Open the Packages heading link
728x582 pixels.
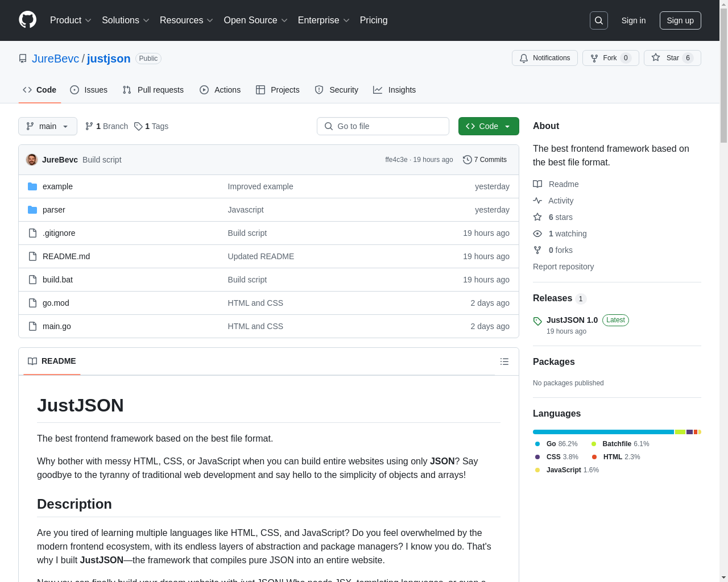[x=554, y=362]
